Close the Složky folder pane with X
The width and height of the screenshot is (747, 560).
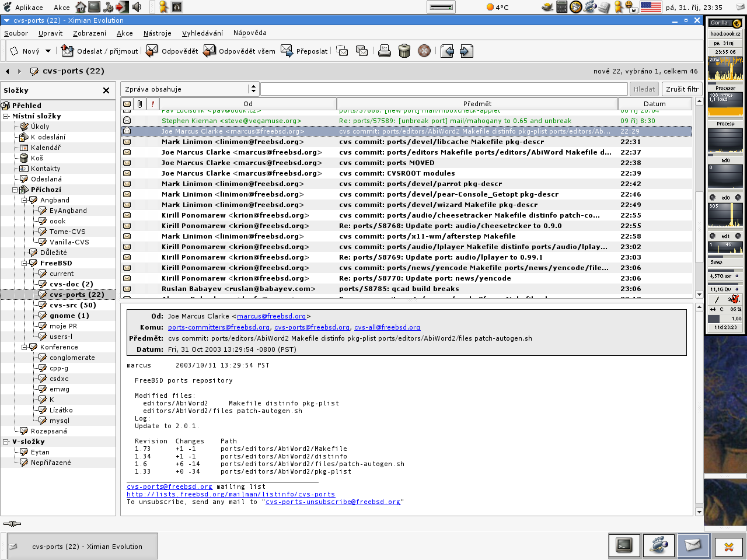click(106, 90)
